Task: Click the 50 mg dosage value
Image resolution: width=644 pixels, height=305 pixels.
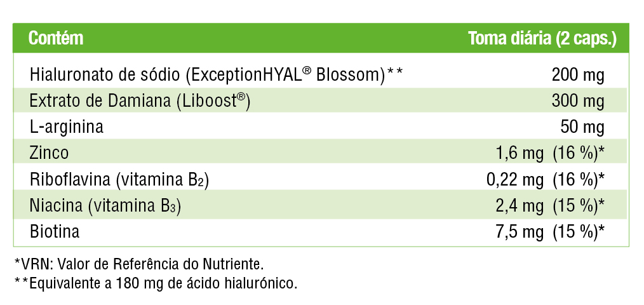Action: (x=582, y=126)
